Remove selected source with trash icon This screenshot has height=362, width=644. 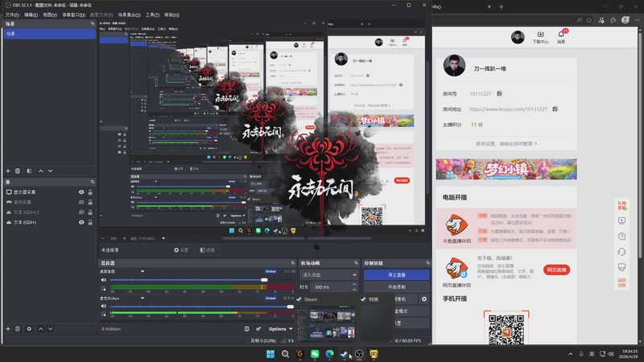(18, 329)
